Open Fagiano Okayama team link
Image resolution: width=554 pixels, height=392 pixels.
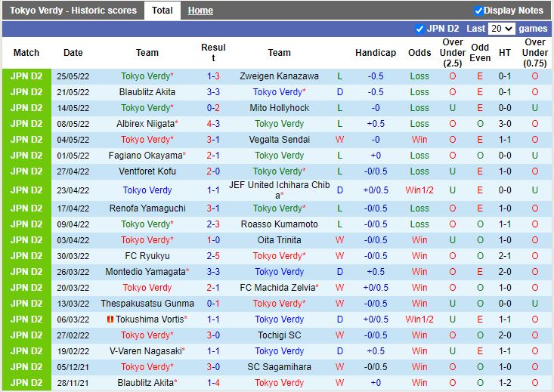[146, 156]
